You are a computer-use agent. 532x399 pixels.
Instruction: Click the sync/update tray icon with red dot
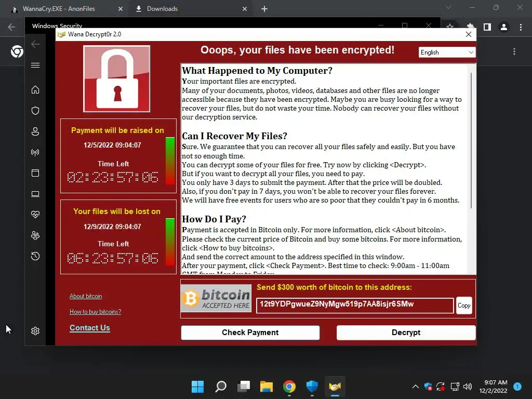[441, 387]
